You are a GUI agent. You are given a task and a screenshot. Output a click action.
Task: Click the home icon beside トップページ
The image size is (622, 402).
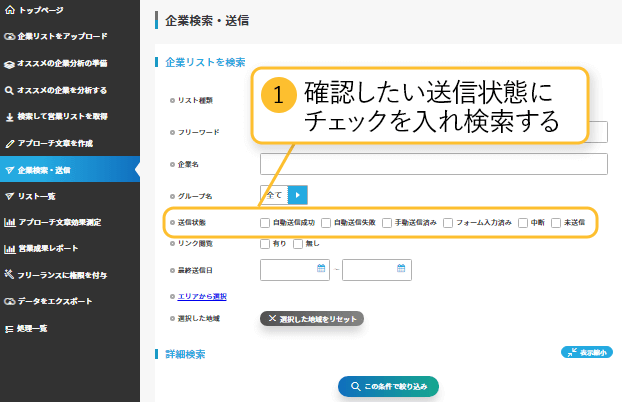click(x=10, y=10)
